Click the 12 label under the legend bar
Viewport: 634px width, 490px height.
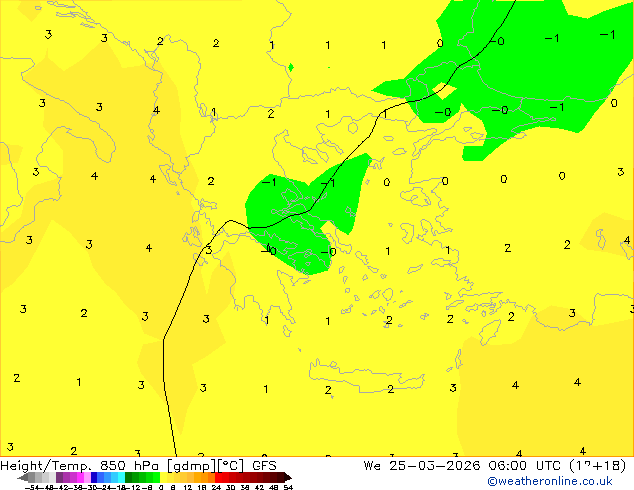[x=188, y=487]
